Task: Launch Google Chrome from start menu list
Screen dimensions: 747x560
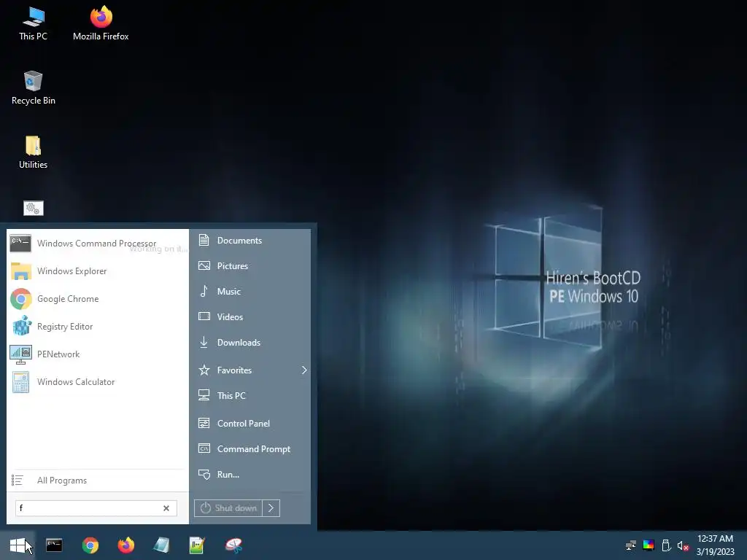Action: pos(98,298)
